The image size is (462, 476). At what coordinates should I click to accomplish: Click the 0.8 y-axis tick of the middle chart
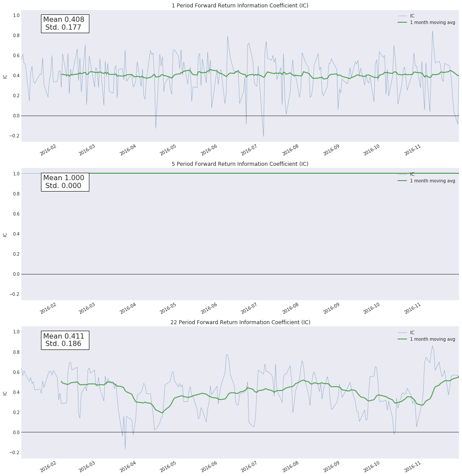16,194
